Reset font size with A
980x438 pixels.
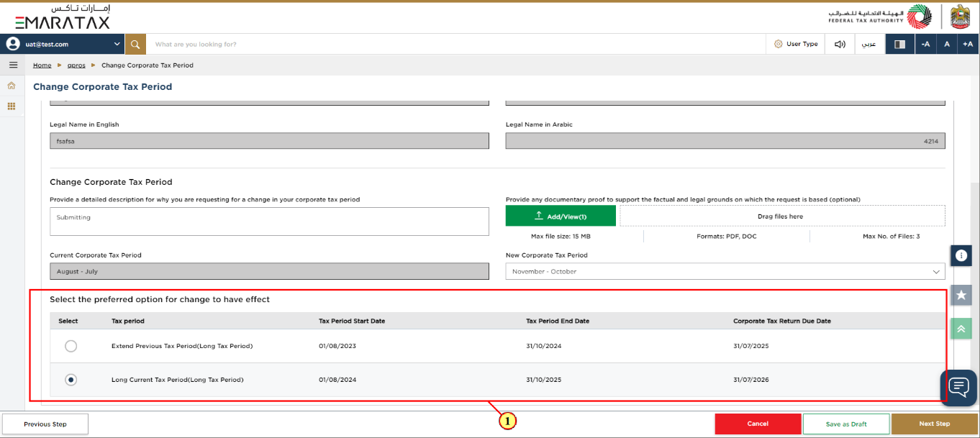pyautogui.click(x=947, y=44)
